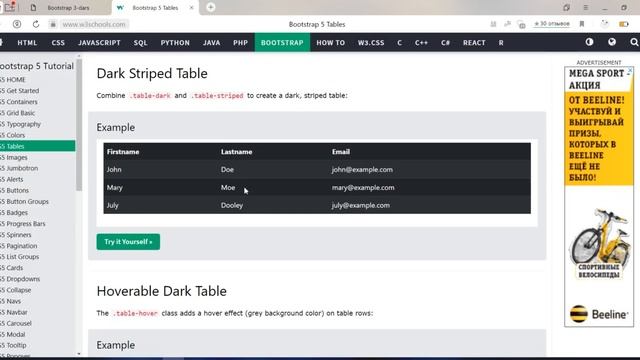Open the SQL tutorial menu
Image resolution: width=640 pixels, height=360 pixels.
point(140,42)
